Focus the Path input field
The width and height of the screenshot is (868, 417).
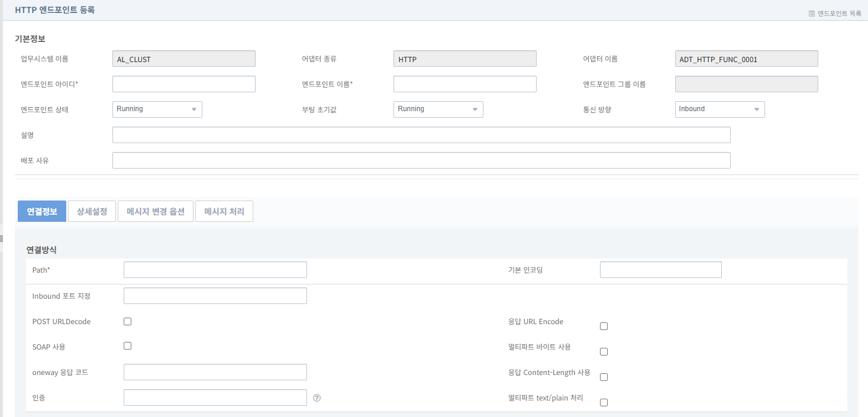pos(215,270)
